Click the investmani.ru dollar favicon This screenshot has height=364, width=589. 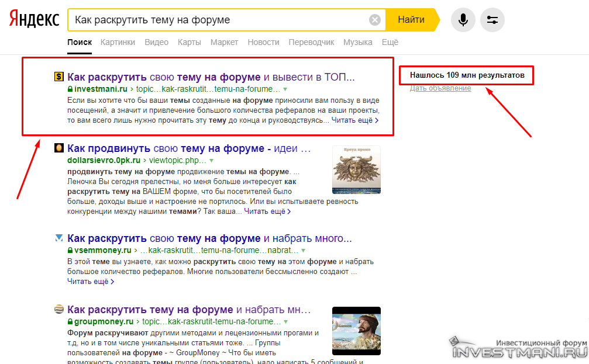pos(59,77)
